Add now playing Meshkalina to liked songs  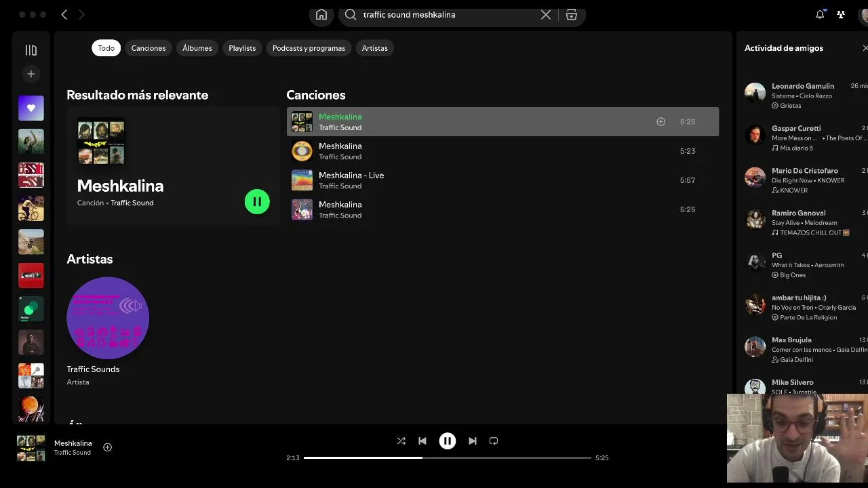coord(107,447)
